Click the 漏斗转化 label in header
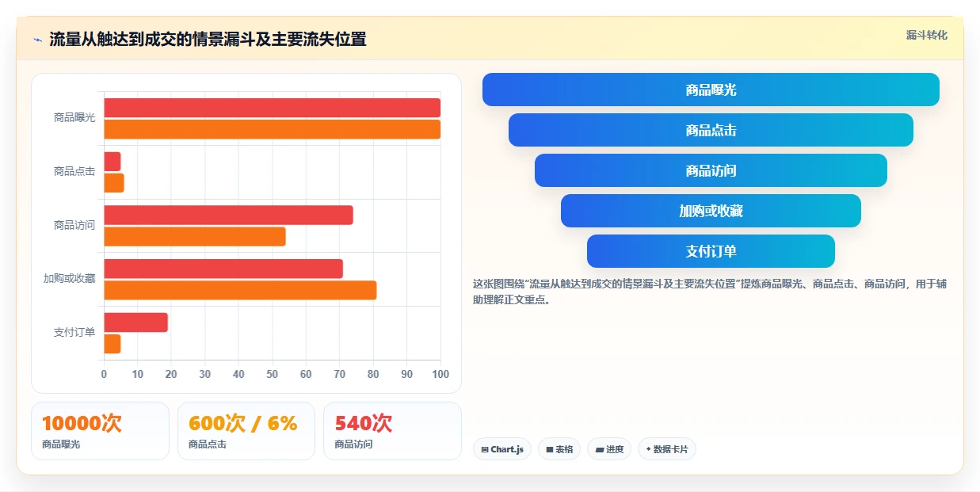The width and height of the screenshot is (980, 492). click(x=926, y=35)
